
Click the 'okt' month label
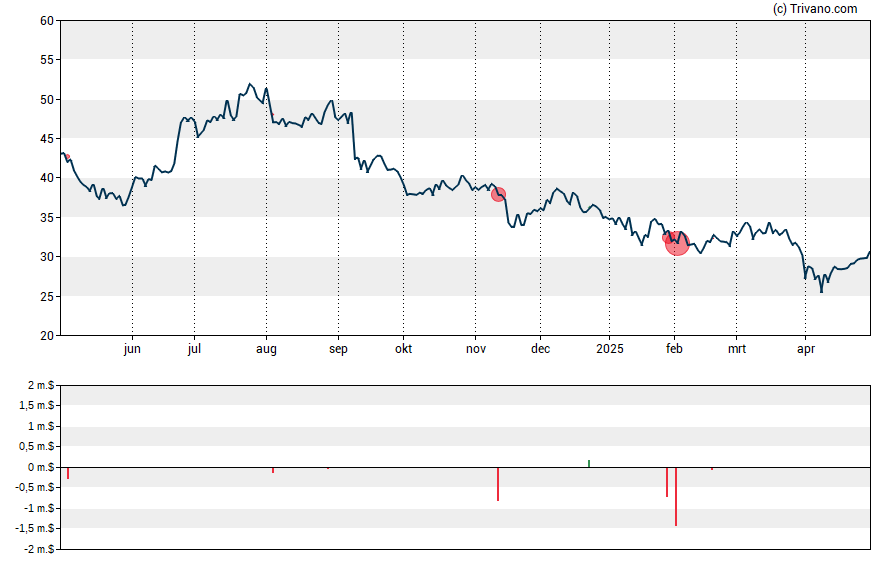(403, 349)
